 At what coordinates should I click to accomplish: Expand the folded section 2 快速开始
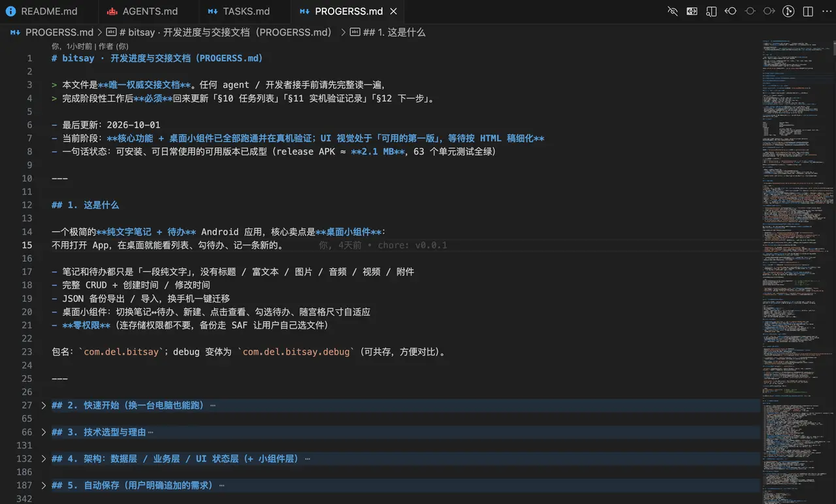(x=44, y=405)
